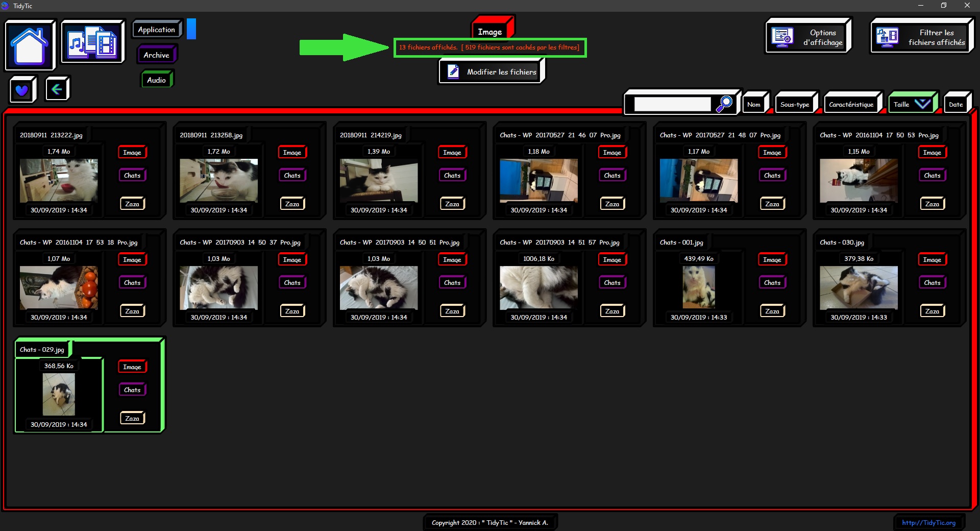Sort files by Caractéristique

tap(851, 104)
